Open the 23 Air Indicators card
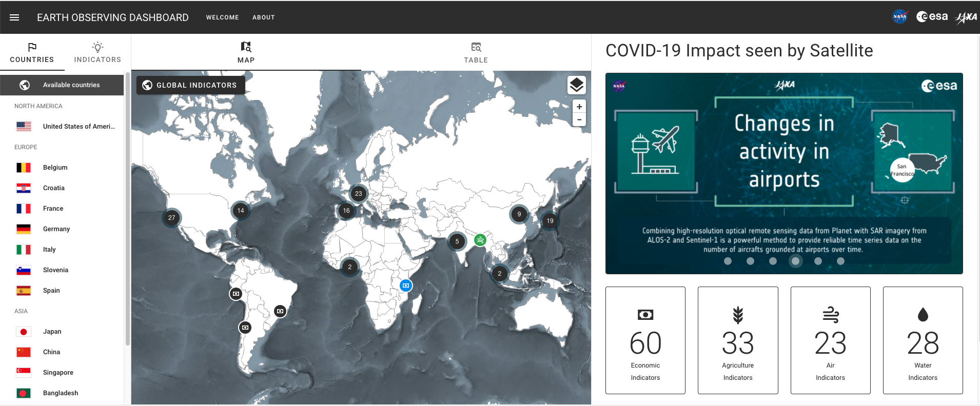This screenshot has width=980, height=406. tap(831, 340)
